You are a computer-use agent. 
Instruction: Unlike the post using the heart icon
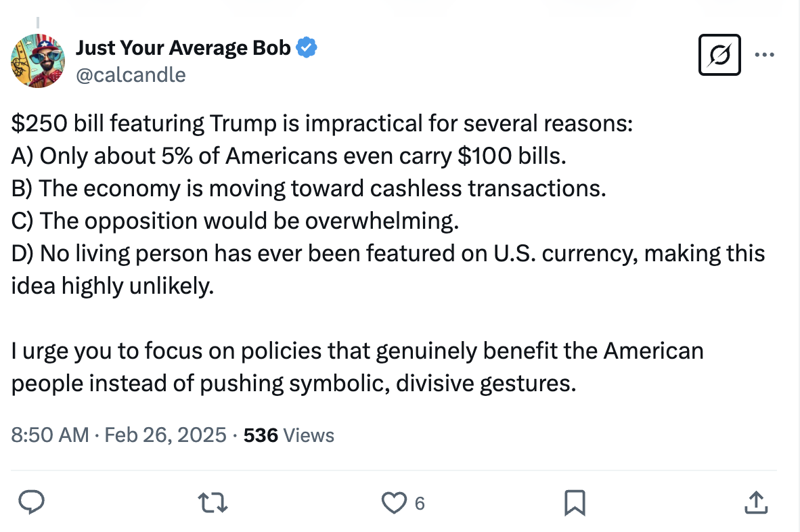click(x=395, y=503)
